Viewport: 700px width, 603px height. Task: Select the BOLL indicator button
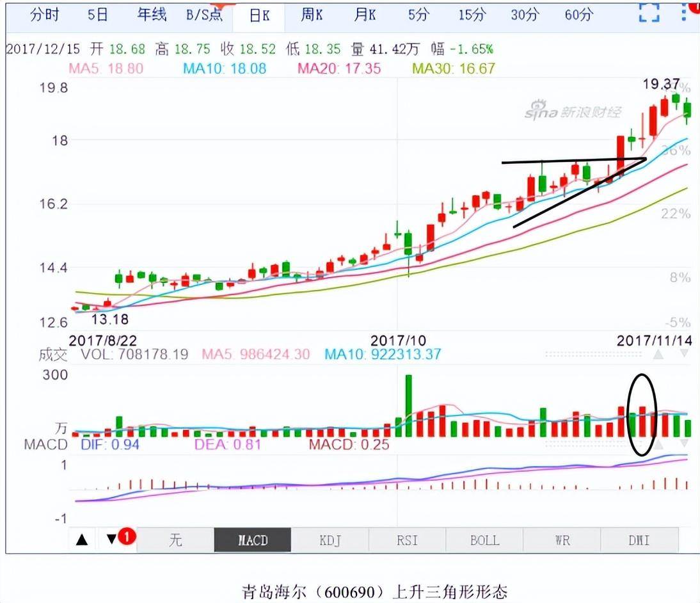484,540
